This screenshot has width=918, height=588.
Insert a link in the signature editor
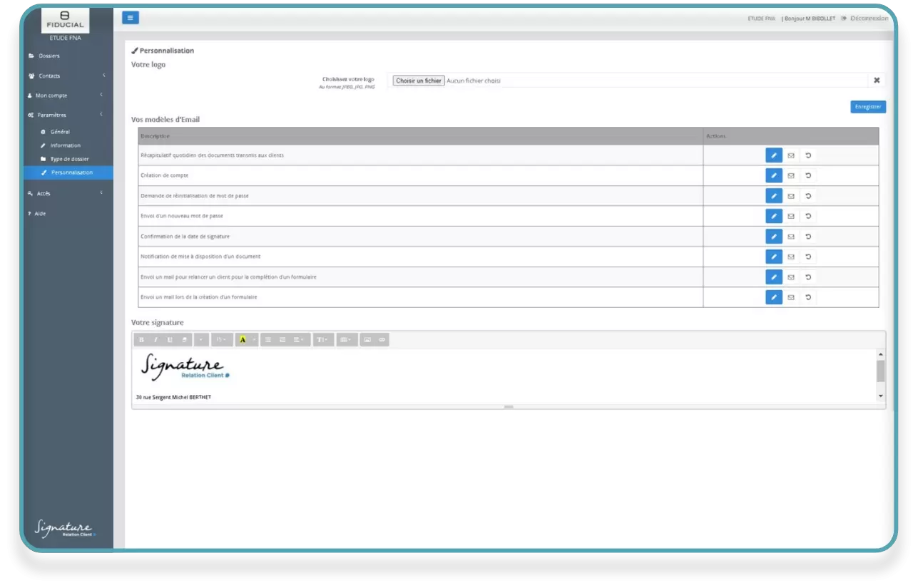(x=382, y=340)
